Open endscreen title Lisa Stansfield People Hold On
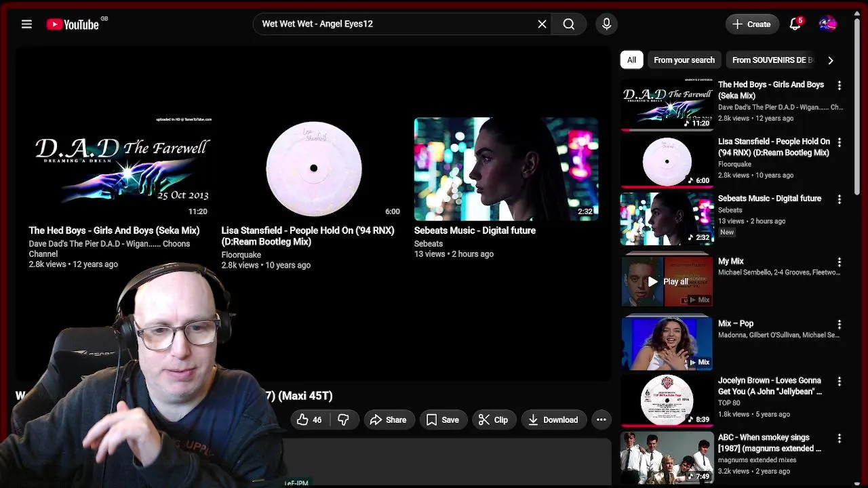Viewport: 868px width, 488px height. point(308,236)
